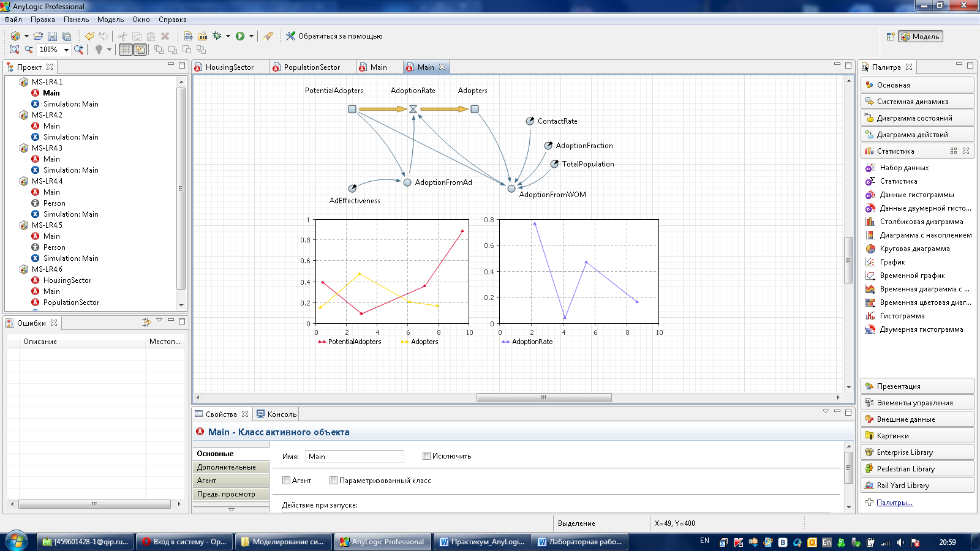
Task: Click the Обратиться за помощью button
Action: pos(334,36)
